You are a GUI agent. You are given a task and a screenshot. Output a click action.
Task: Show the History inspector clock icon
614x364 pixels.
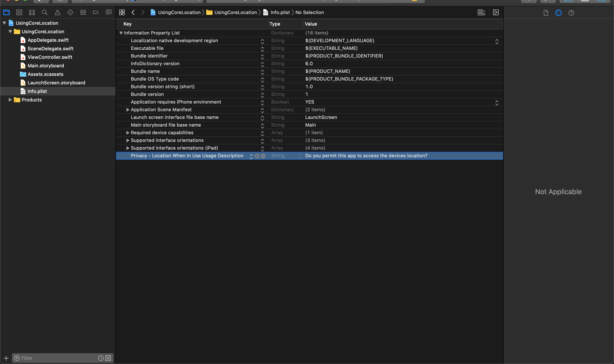tap(559, 13)
